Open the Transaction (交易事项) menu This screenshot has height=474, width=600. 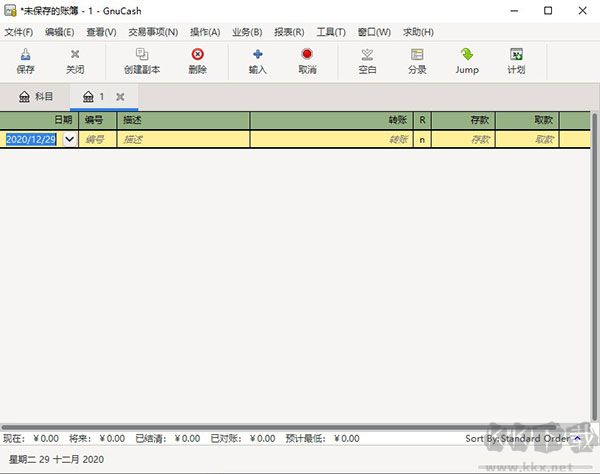point(153,32)
